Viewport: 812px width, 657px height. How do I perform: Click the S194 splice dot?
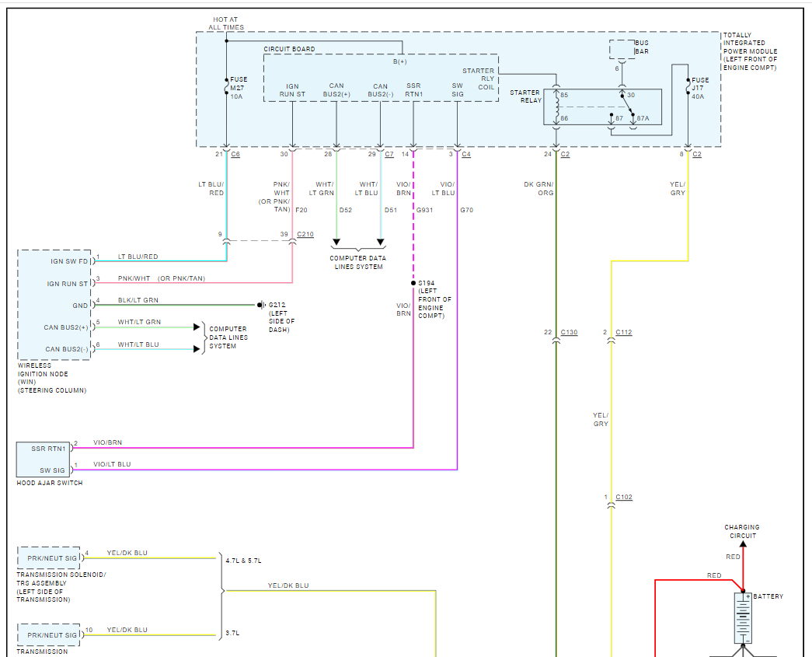(x=413, y=283)
